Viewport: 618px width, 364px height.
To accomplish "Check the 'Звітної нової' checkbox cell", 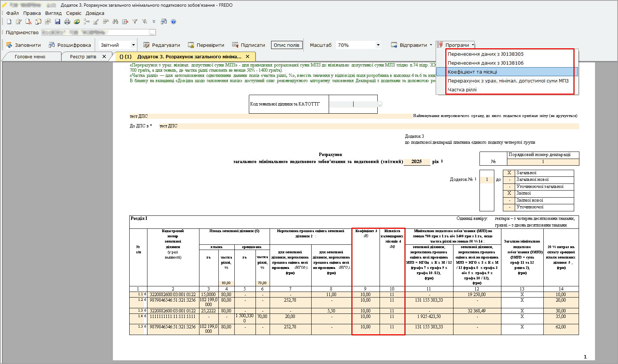I will click(x=509, y=200).
